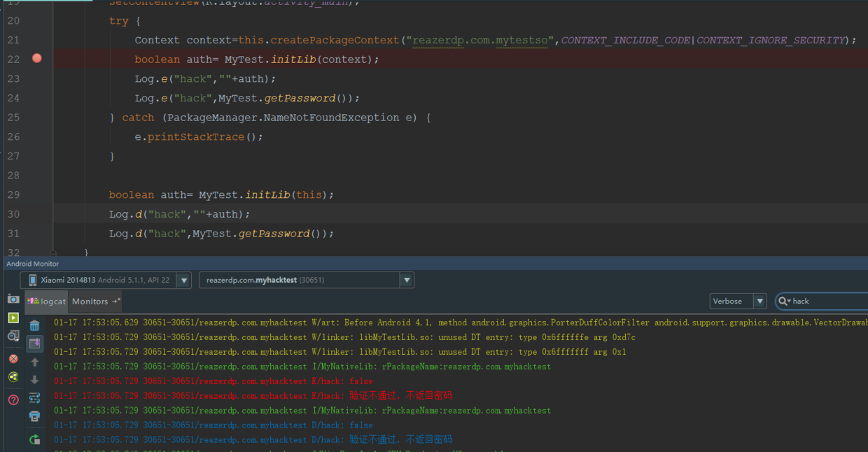Toggle soft wraps in logcat

click(34, 398)
